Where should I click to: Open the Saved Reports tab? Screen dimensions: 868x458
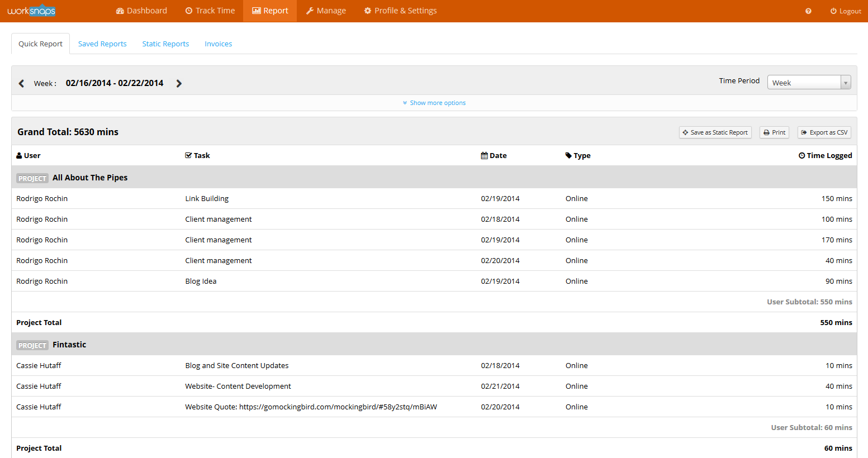click(102, 44)
